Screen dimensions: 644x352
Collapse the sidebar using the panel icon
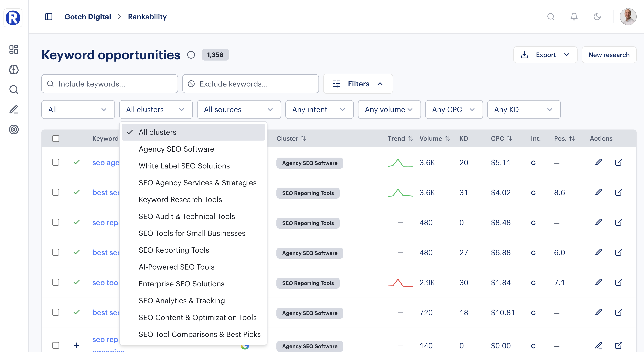(49, 16)
